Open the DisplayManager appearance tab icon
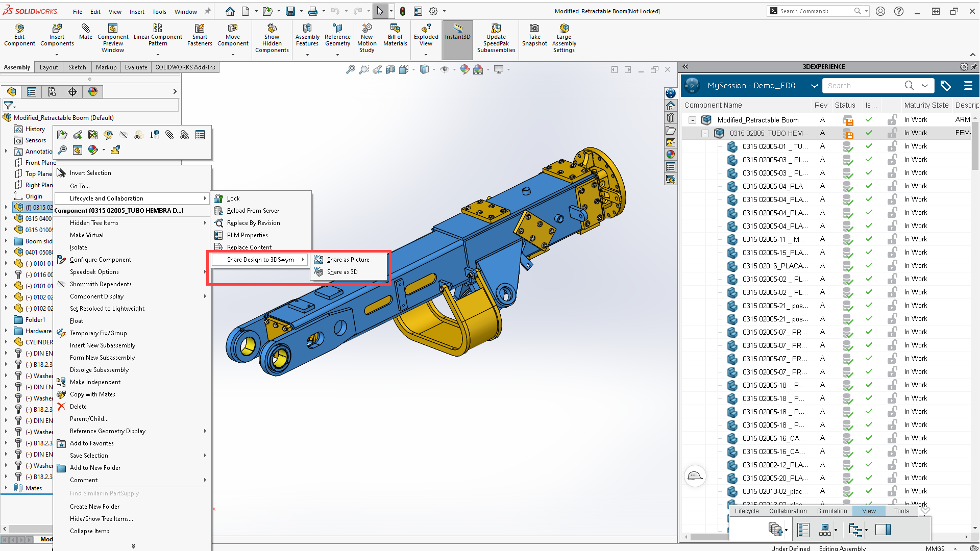The width and height of the screenshot is (980, 551). (93, 92)
